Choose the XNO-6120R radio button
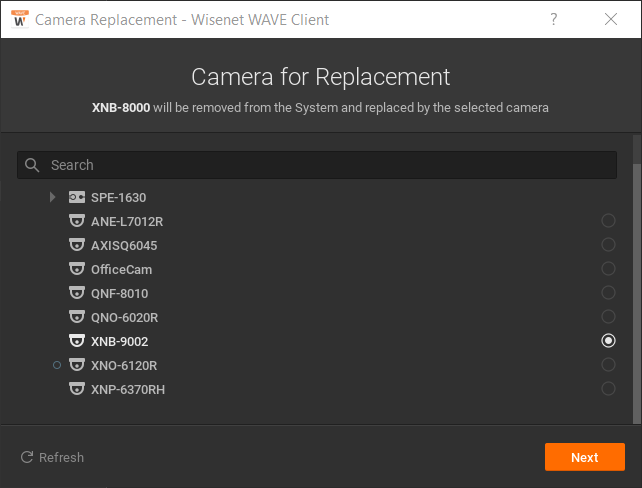The width and height of the screenshot is (642, 488). pos(608,364)
